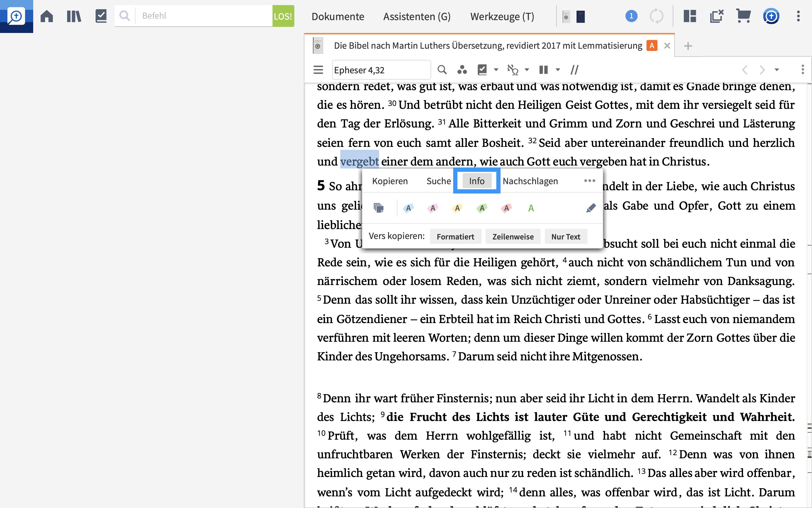This screenshot has width=812, height=508.
Task: Click the highlighter pen icon in popup
Action: 591,208
